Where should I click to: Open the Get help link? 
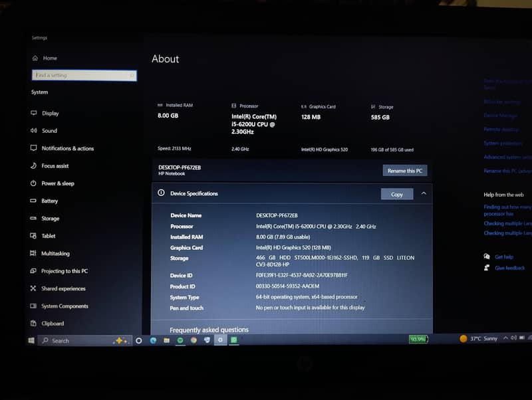[x=504, y=256]
